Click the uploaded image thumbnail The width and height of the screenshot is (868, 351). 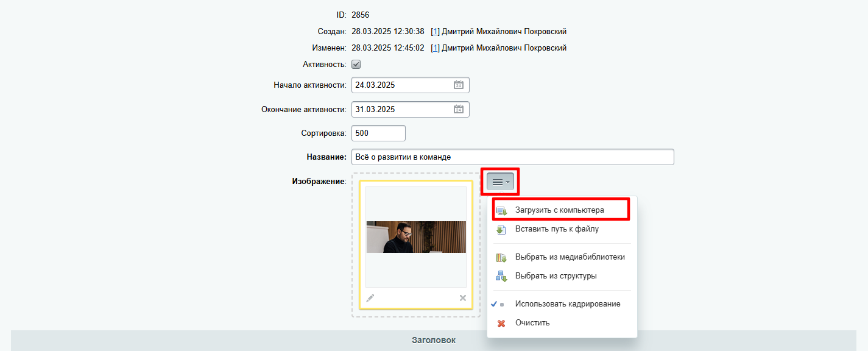[x=416, y=237]
